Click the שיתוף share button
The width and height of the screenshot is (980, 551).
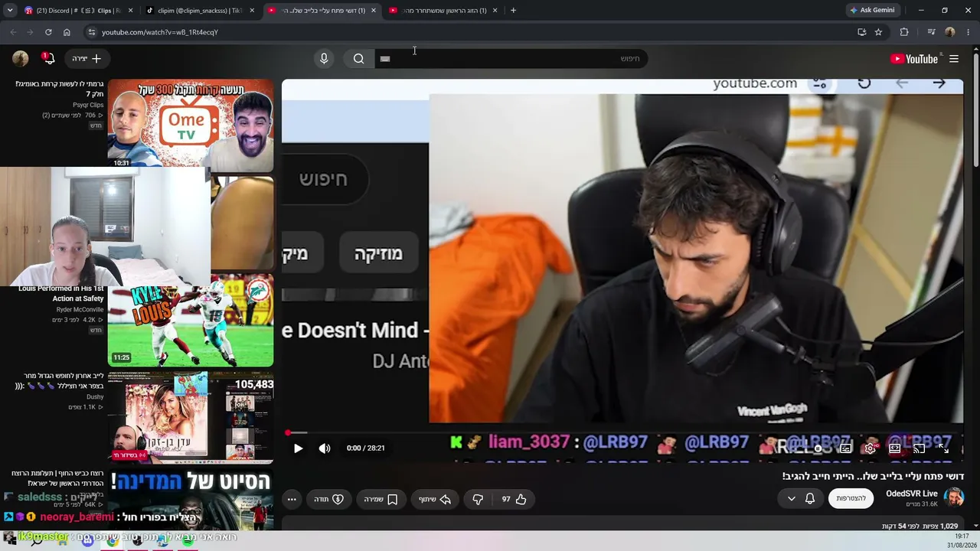click(435, 499)
